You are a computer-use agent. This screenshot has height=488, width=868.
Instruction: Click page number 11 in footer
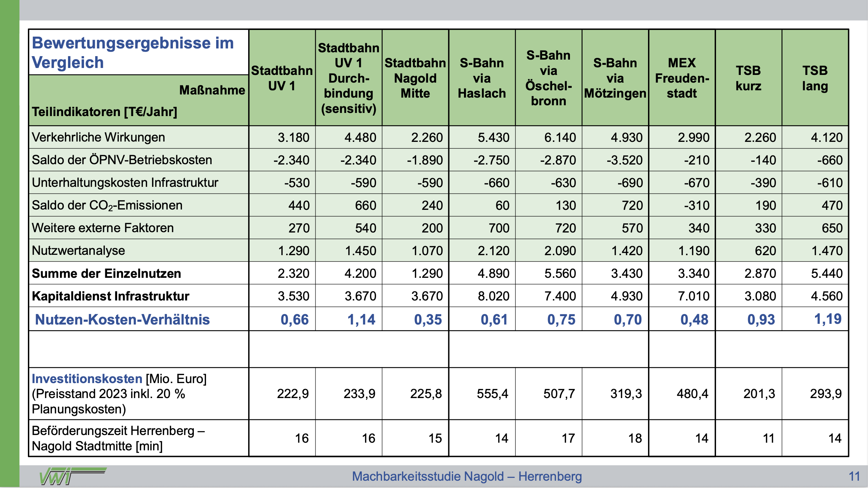[x=854, y=476]
